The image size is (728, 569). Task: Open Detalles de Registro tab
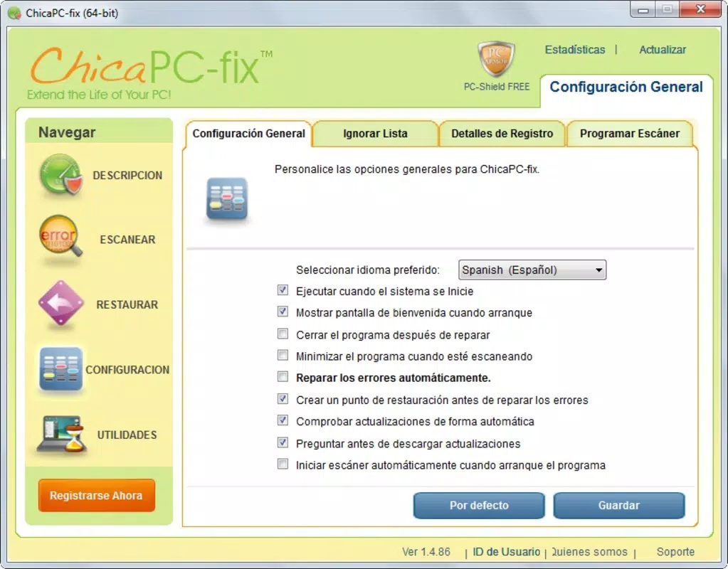click(x=502, y=134)
